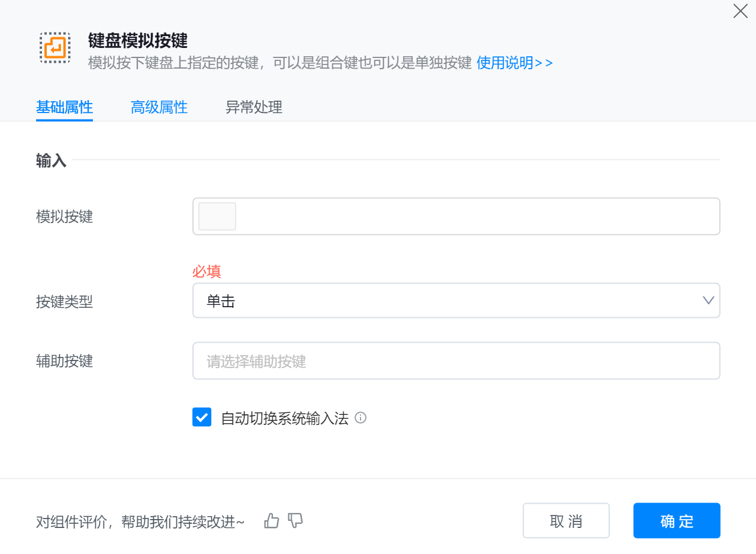Go to the 异常处理 tab
The image size is (756, 554).
254,108
